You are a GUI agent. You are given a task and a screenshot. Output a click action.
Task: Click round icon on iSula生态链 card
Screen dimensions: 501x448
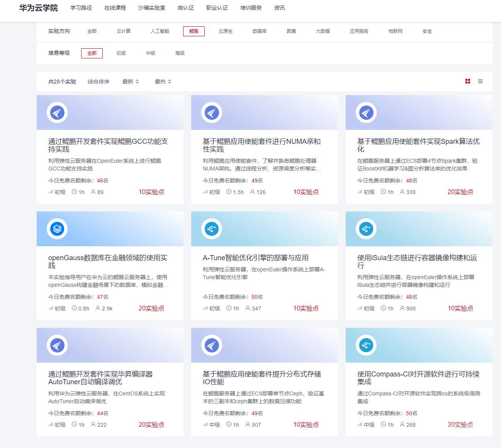(x=366, y=229)
